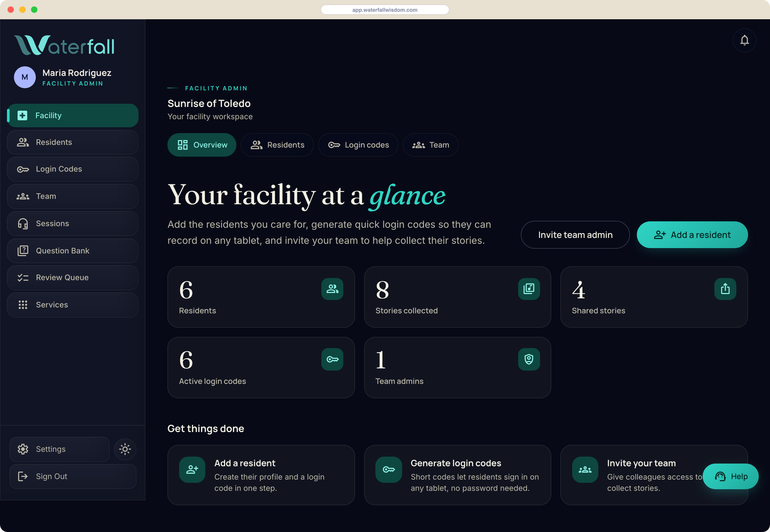This screenshot has height=532, width=770.
Task: Switch to the Residents tab
Action: click(x=277, y=145)
